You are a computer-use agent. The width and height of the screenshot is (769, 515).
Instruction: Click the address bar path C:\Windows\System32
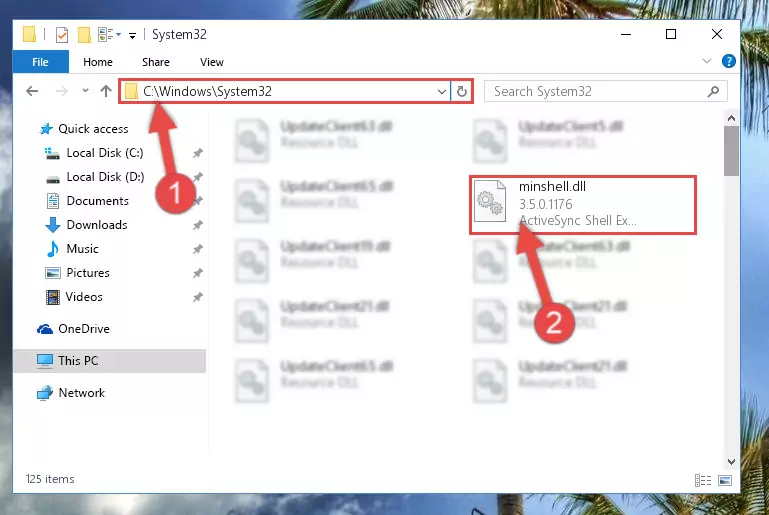(207, 91)
